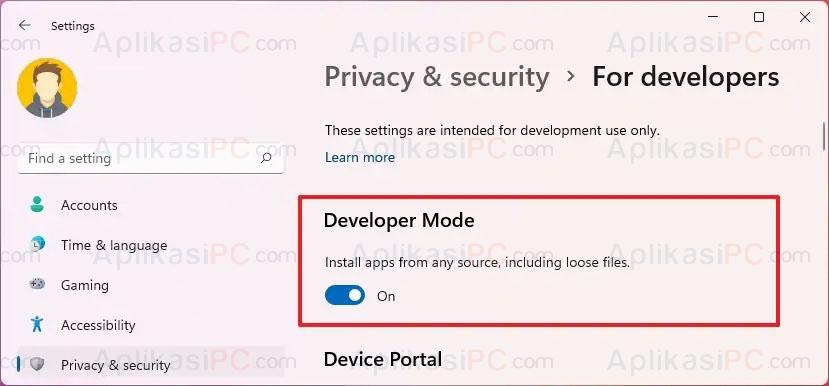Click the breadcrumb chevron separator
829x386 pixels.
tap(570, 76)
